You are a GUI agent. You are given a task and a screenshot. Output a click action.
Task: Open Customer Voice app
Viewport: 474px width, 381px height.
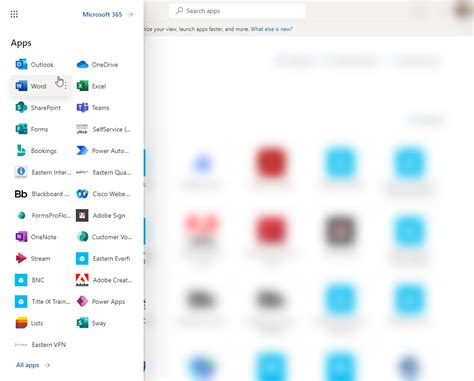[104, 237]
